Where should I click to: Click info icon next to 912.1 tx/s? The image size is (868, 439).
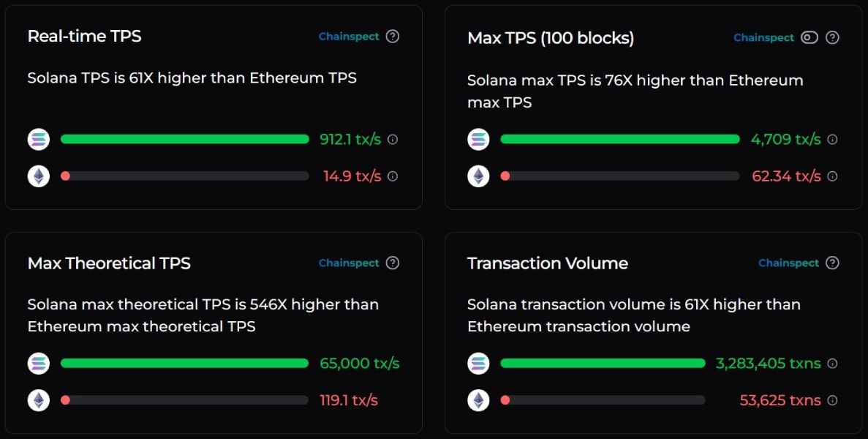pos(393,139)
